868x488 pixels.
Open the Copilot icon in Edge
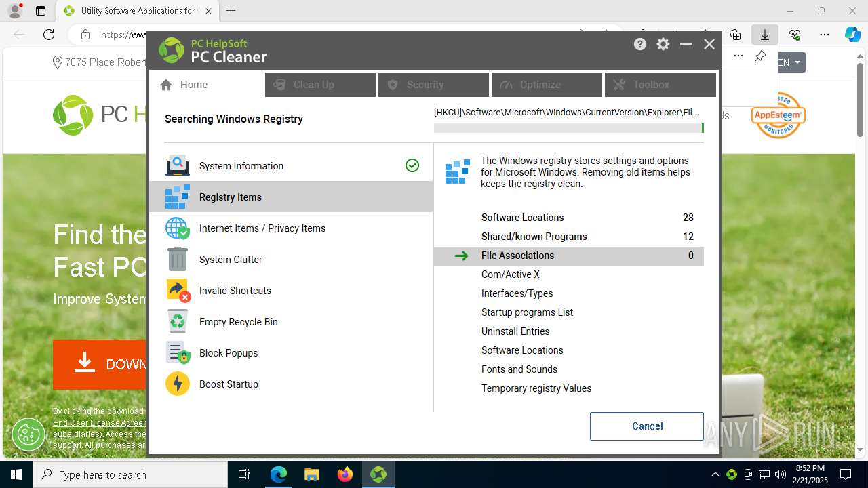tap(852, 35)
